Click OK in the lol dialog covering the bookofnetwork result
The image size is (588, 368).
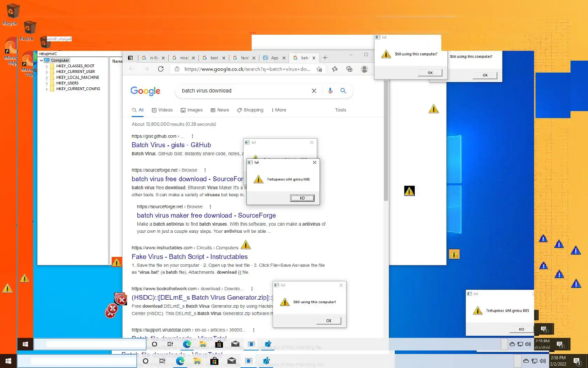(x=329, y=321)
